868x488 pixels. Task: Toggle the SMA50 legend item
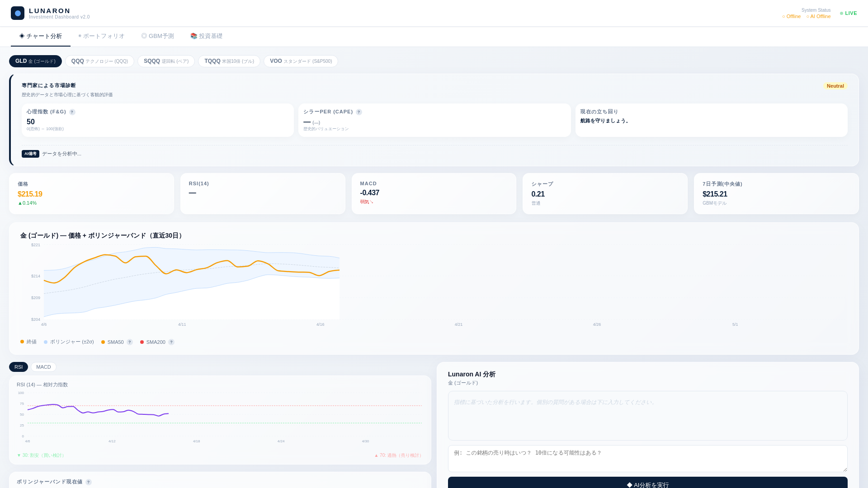coord(113,342)
